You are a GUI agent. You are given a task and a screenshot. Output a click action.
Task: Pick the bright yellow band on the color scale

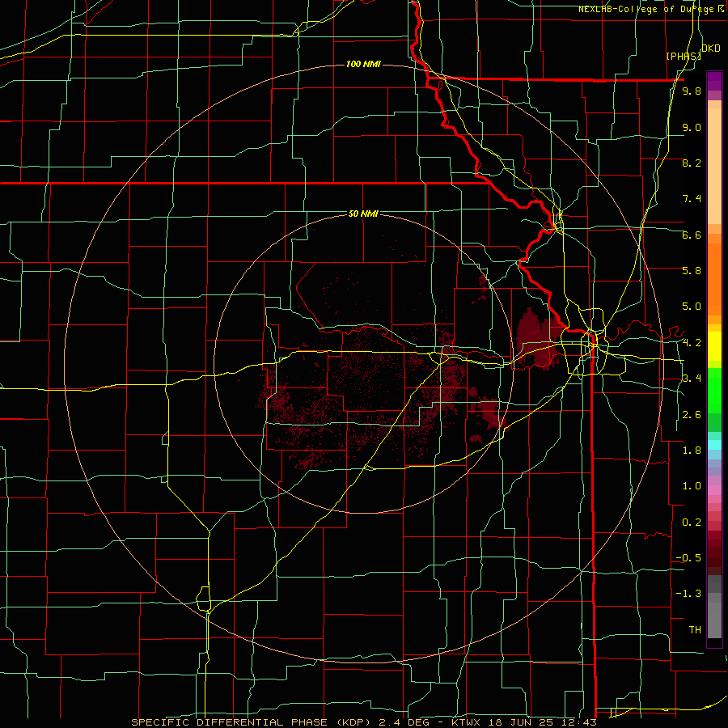tap(714, 346)
